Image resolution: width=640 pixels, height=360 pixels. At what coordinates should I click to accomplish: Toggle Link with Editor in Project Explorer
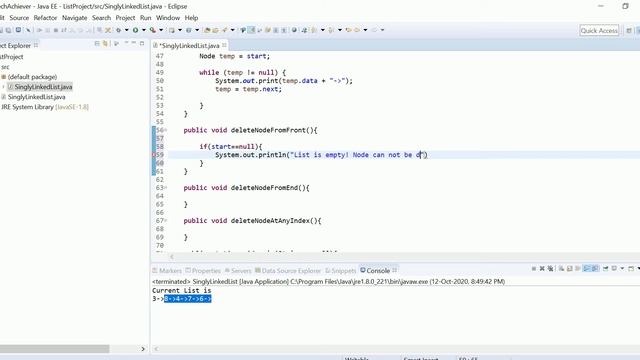tap(105, 43)
